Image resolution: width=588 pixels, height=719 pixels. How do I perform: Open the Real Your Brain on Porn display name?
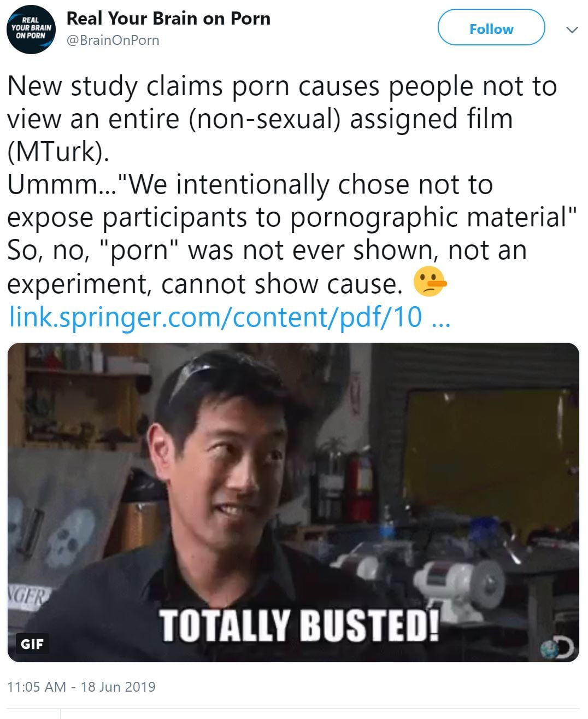(168, 18)
